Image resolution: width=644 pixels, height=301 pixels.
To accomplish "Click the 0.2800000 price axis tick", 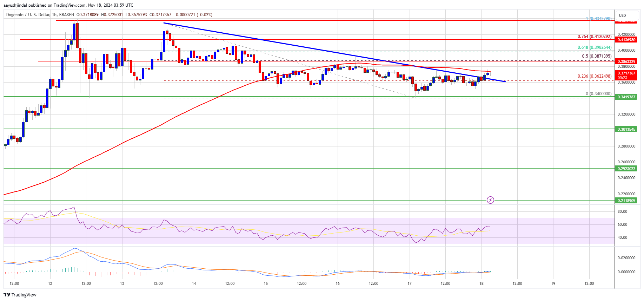I will coord(626,146).
